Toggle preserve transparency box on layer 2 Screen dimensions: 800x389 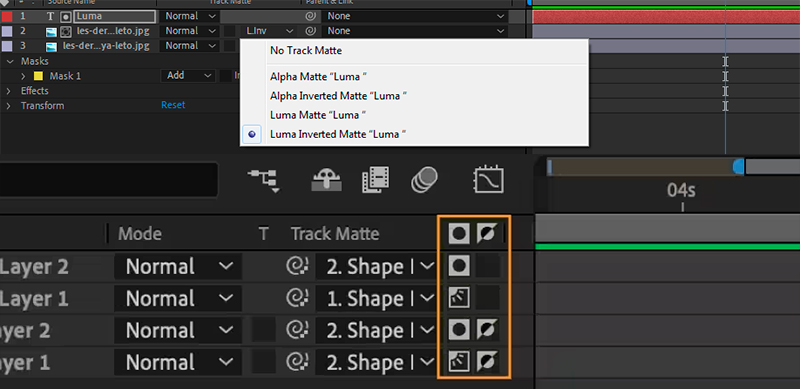(230, 31)
